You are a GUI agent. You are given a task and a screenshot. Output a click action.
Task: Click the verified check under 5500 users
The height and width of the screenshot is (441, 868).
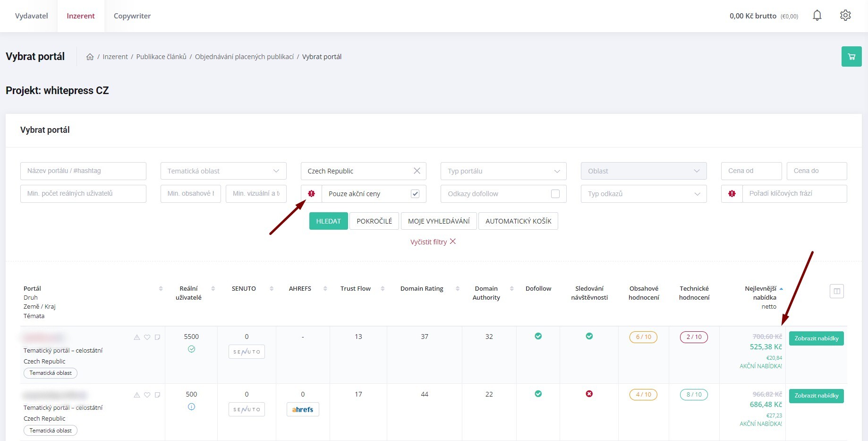pos(191,349)
